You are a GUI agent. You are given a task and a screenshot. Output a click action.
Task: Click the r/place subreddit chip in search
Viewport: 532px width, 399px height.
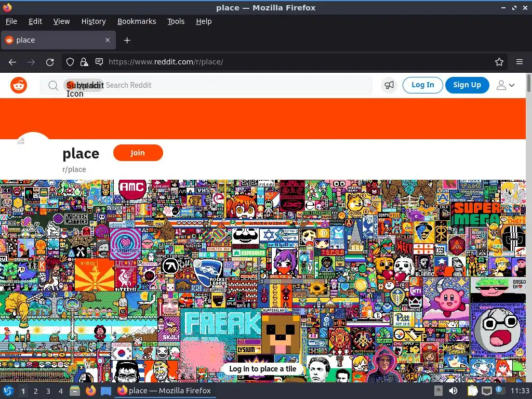point(84,85)
